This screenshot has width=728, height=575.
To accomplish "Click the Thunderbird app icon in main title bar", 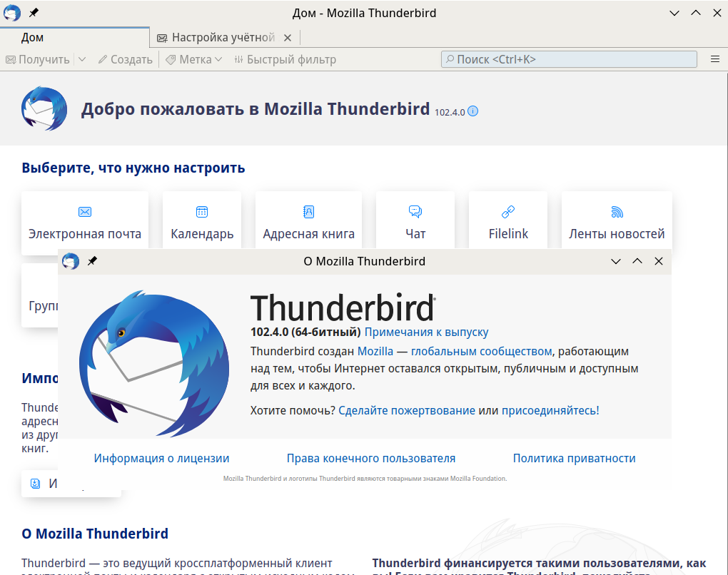I will (x=12, y=13).
